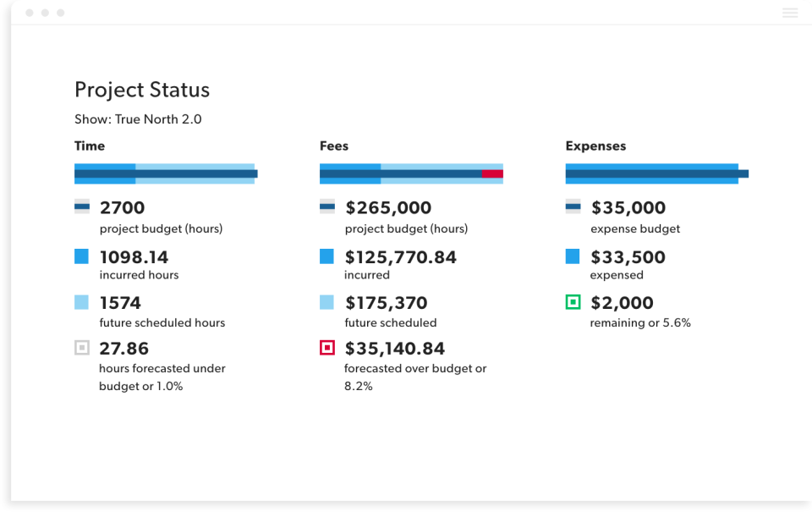The image size is (812, 512).
Task: Select the green remaining expenses legend icon
Action: coord(573,301)
